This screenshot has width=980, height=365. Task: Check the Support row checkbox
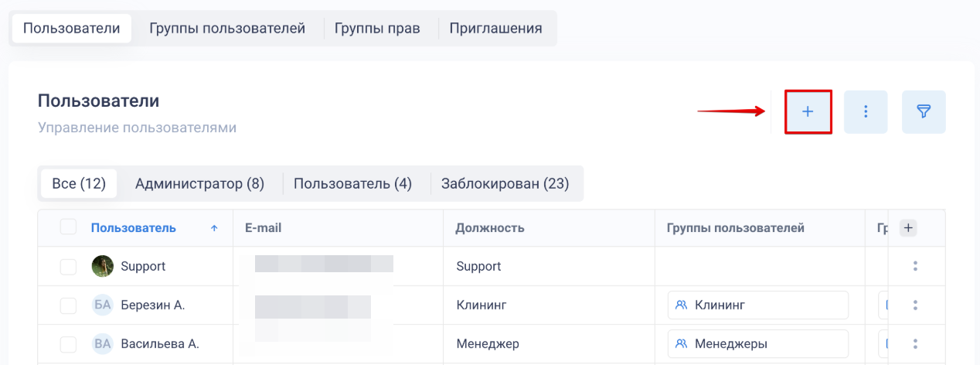coord(68,266)
